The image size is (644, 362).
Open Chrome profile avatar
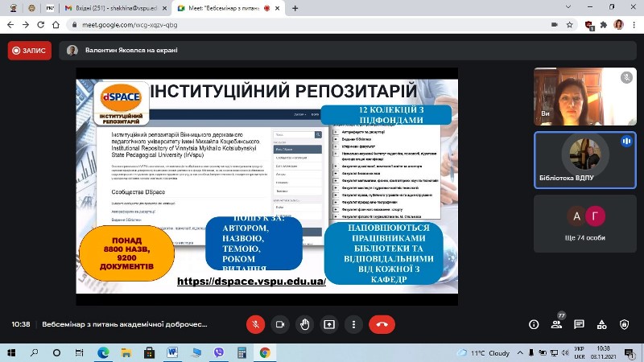tap(618, 25)
